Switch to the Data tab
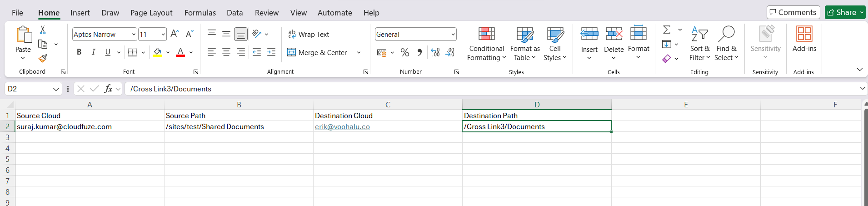The image size is (868, 206). (x=234, y=13)
